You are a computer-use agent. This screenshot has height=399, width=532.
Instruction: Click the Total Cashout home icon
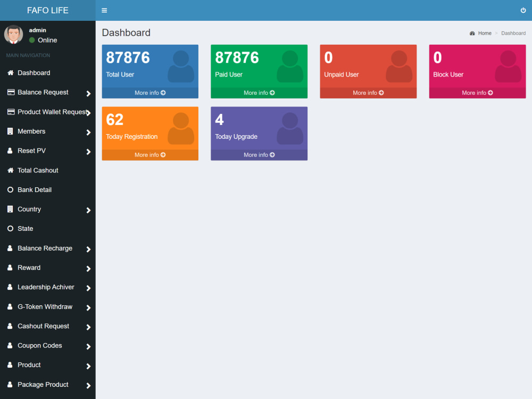tap(11, 170)
